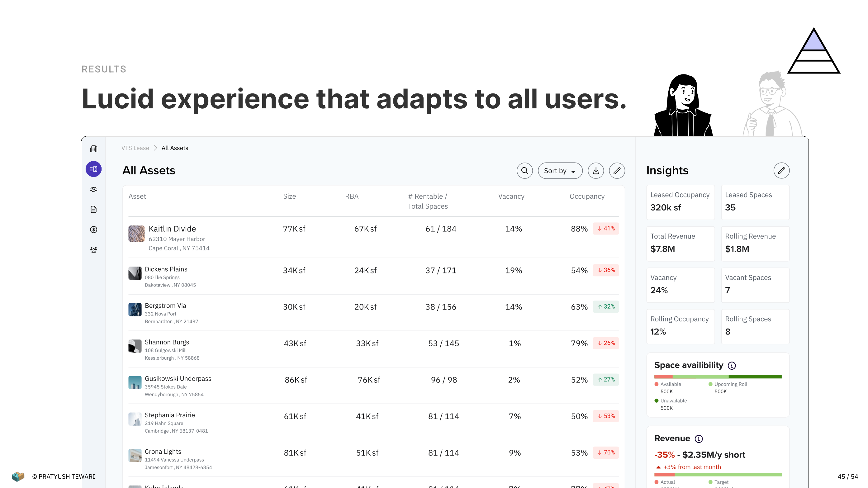Open the people/tenants sidebar icon

[94, 250]
